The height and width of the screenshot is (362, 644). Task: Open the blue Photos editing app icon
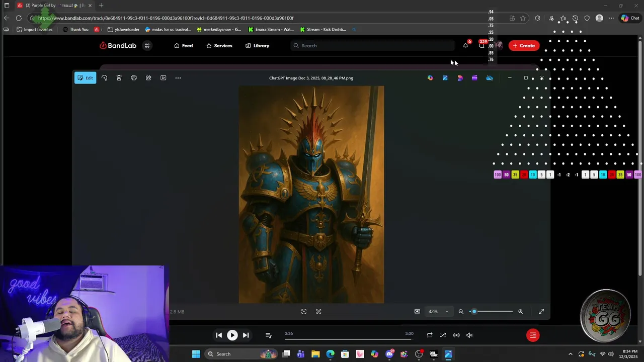445,78
